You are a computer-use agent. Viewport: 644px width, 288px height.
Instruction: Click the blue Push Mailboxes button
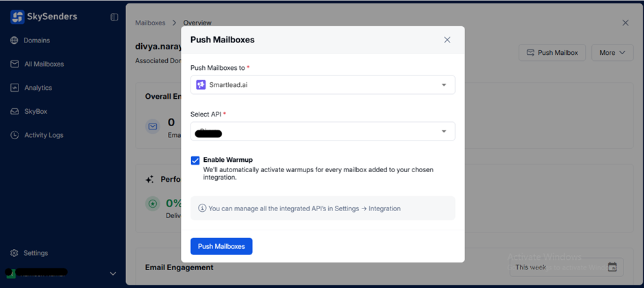tap(221, 246)
